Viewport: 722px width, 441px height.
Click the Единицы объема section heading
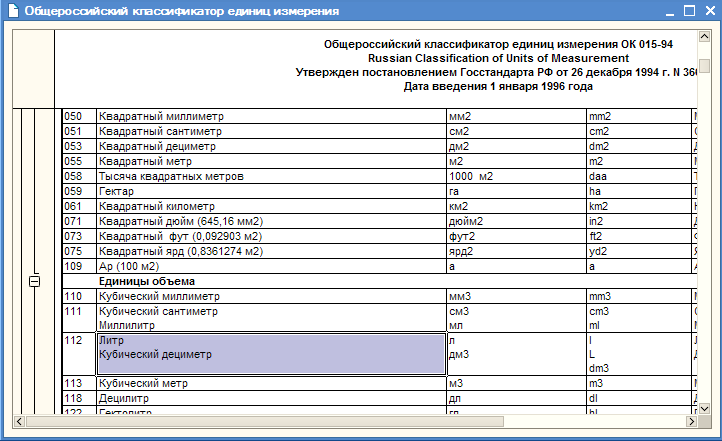click(147, 281)
